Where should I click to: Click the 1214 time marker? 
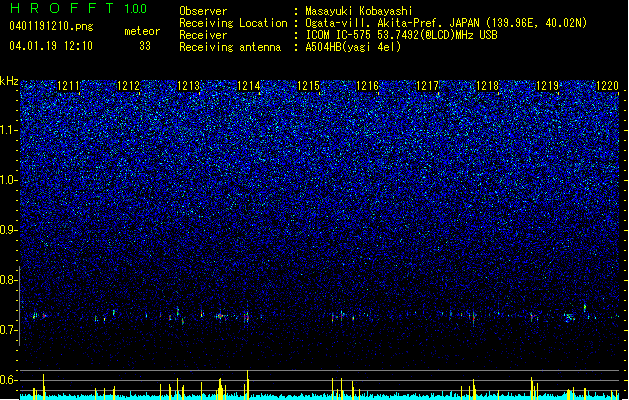(248, 86)
